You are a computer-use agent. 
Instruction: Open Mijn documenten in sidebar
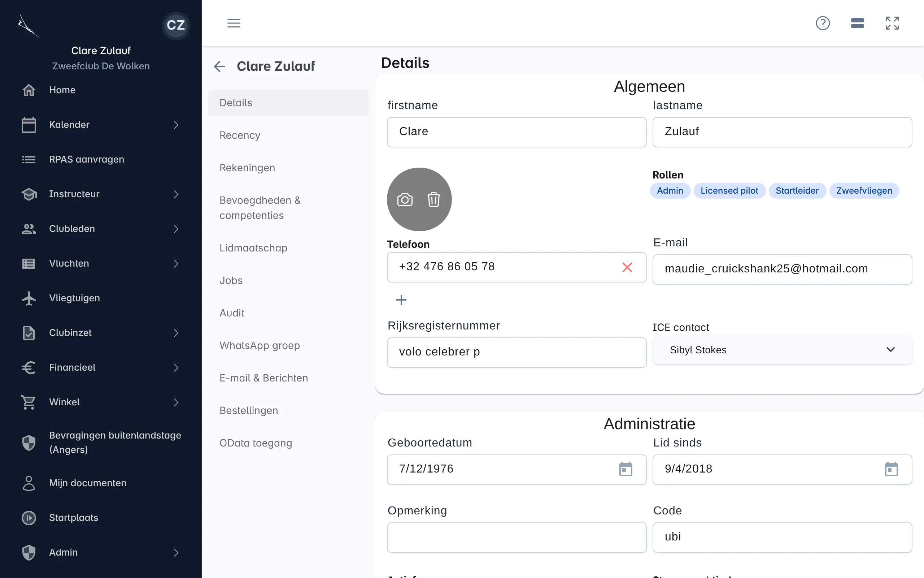coord(101,483)
